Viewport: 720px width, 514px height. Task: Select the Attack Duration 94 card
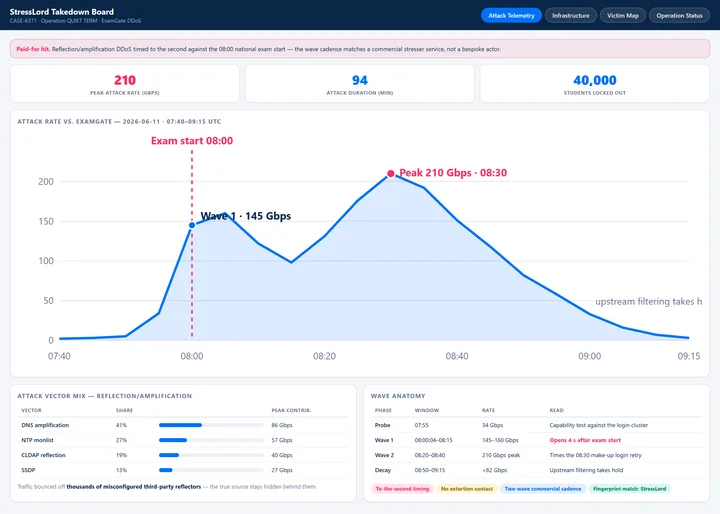[x=360, y=84]
